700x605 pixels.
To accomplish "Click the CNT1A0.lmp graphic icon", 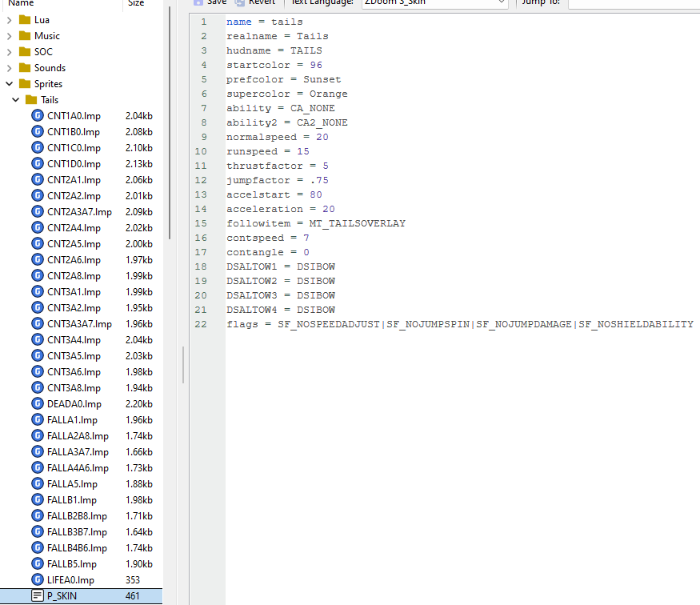I will (x=38, y=116).
